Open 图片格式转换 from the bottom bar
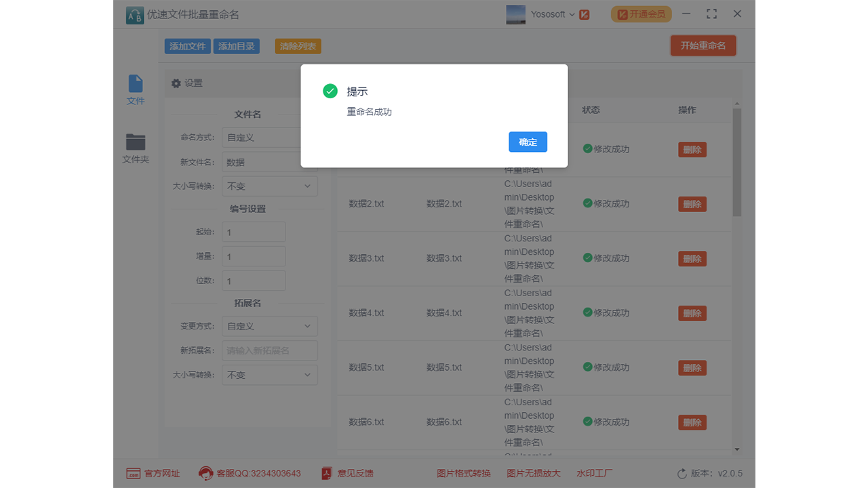 465,474
